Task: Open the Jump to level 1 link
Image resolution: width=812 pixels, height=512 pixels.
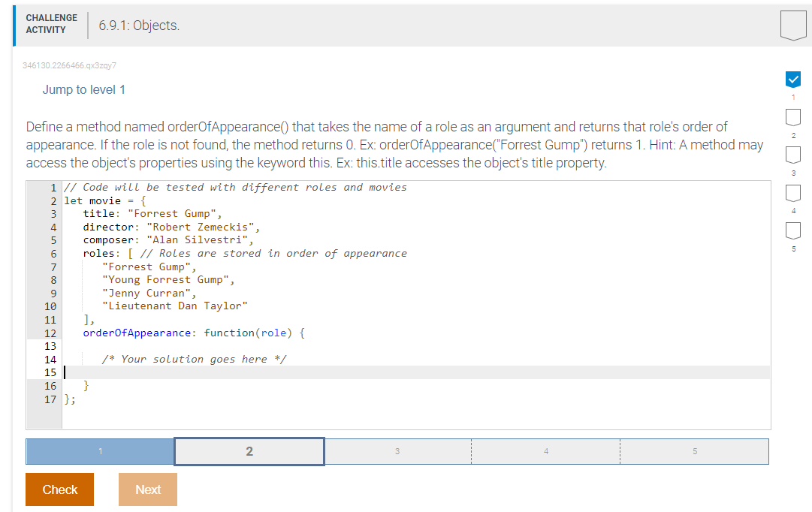Action: [x=84, y=89]
